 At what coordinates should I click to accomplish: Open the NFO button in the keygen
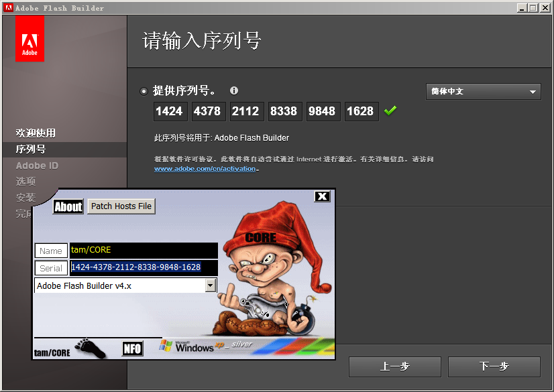tap(133, 348)
